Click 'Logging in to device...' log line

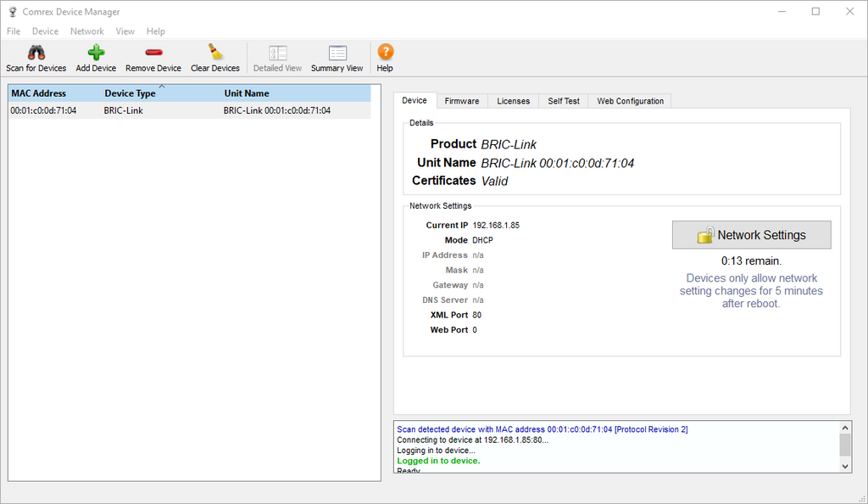pyautogui.click(x=437, y=451)
